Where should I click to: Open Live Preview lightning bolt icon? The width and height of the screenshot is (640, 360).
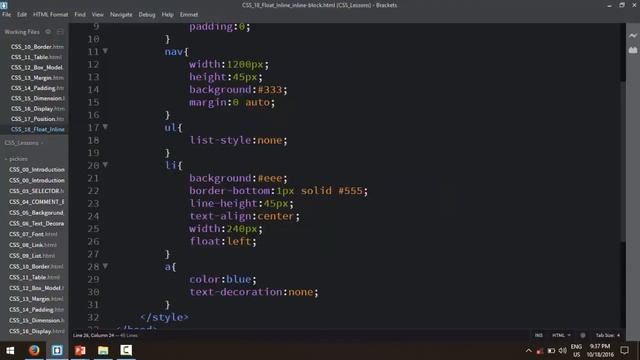[633, 36]
